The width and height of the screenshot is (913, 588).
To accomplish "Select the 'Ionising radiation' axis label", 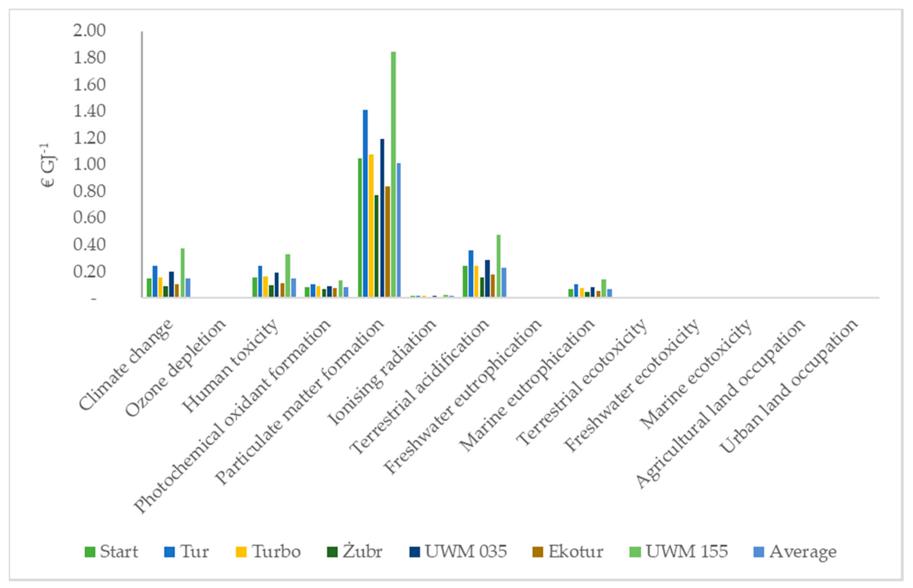I will [382, 372].
